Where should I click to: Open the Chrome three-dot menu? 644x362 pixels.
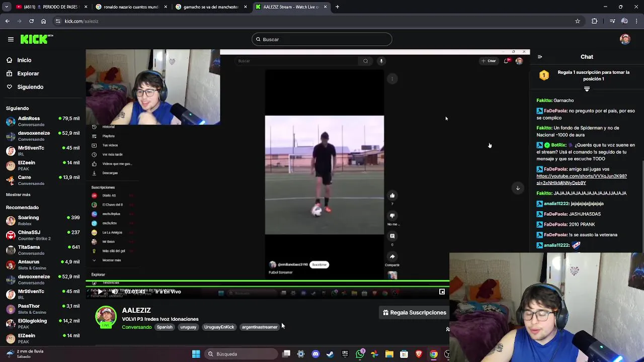pyautogui.click(x=636, y=21)
